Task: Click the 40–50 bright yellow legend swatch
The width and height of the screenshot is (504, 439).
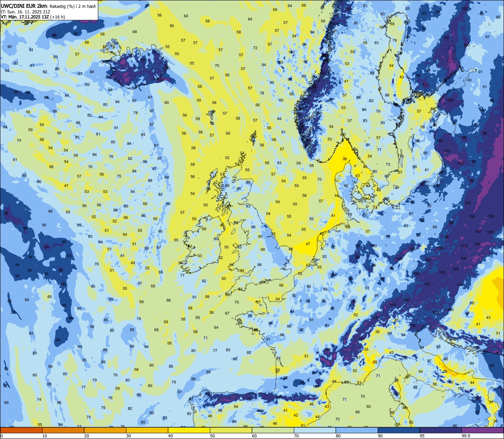Action: point(189,430)
